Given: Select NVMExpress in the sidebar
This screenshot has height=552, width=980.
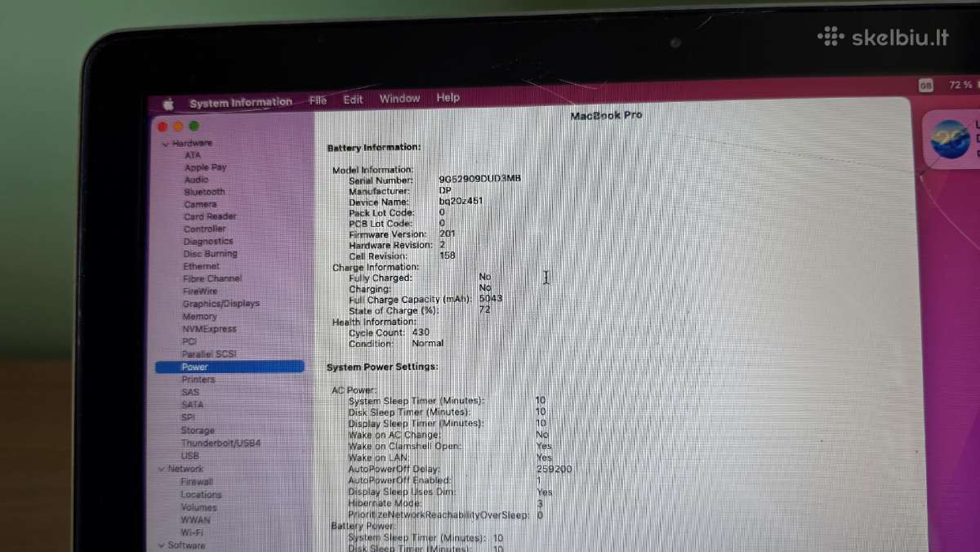Looking at the screenshot, I should (209, 329).
